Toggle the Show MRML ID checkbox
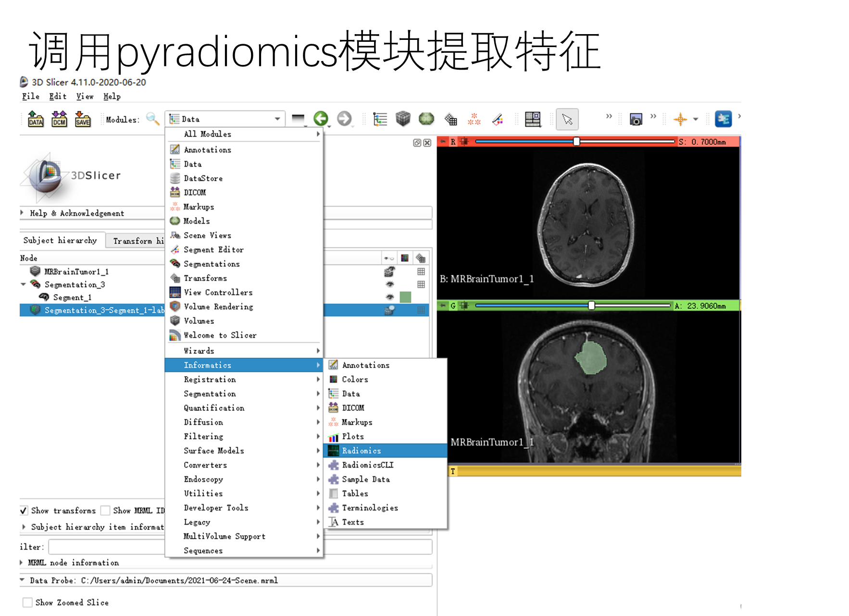Viewport: 849px width, 616px height. 105,510
